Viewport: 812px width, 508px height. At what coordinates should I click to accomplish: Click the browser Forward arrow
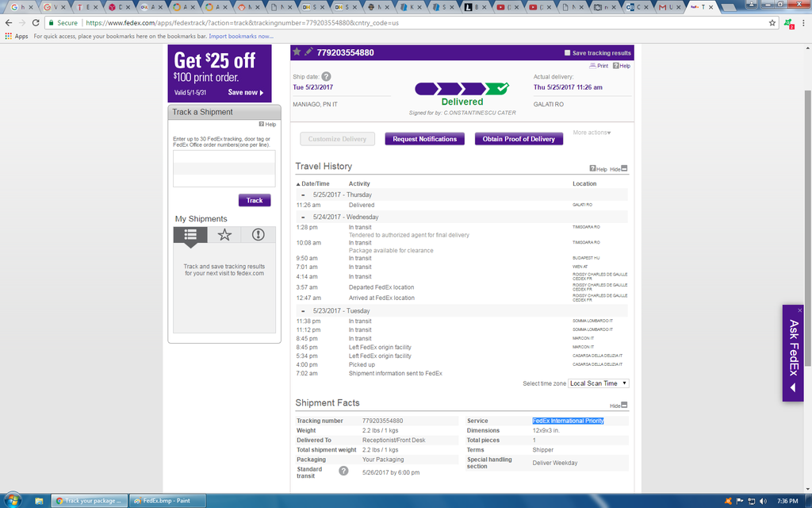[x=21, y=23]
